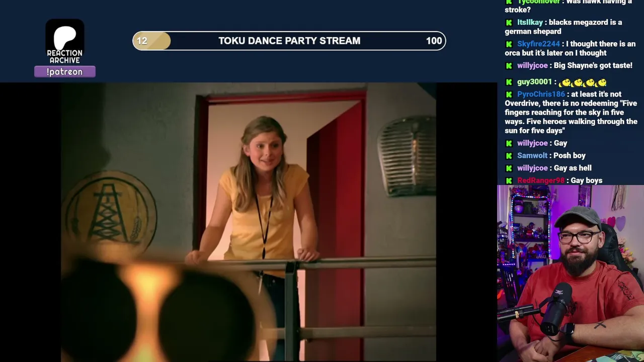Open Samwolt's chat username

(x=532, y=156)
